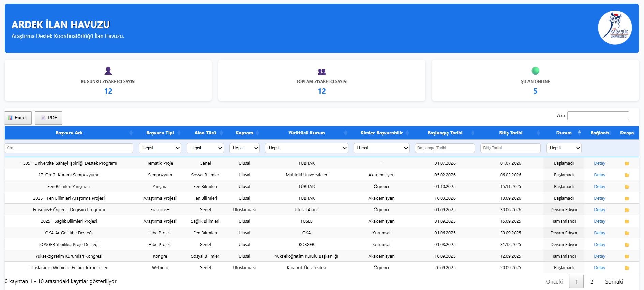Sort by Başvuru Adı column header

click(69, 133)
